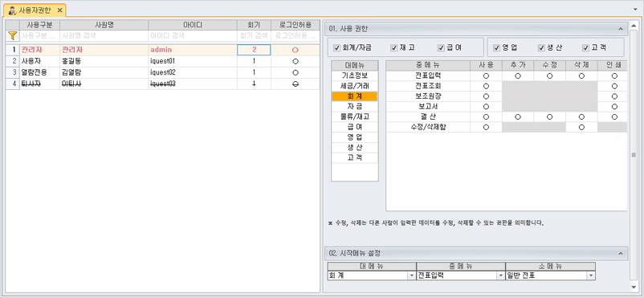Click the 로그인허용 search filter field
The width and height of the screenshot is (644, 298).
pos(295,36)
